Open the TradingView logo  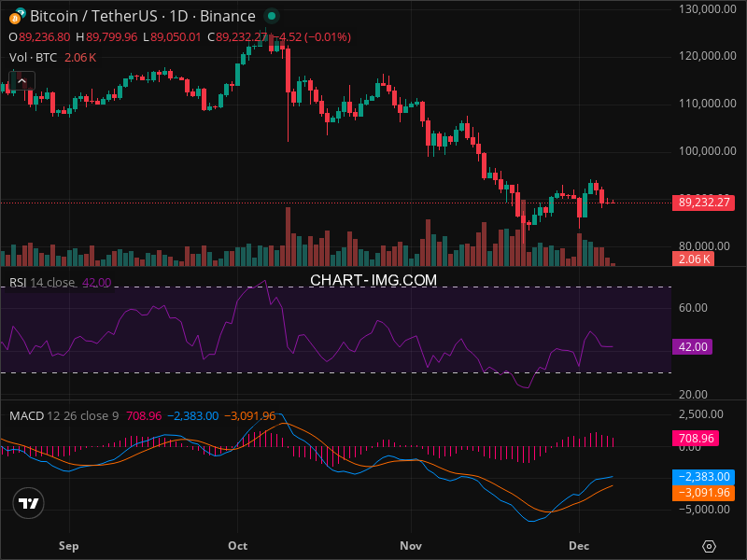tap(29, 503)
